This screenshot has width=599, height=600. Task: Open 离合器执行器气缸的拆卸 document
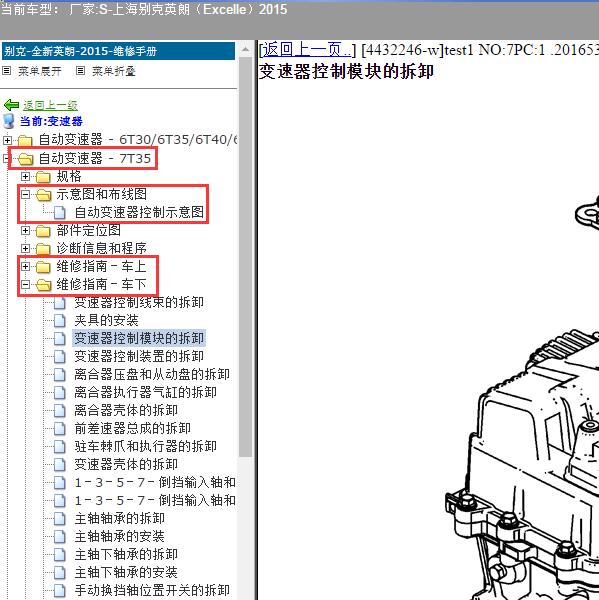click(145, 392)
